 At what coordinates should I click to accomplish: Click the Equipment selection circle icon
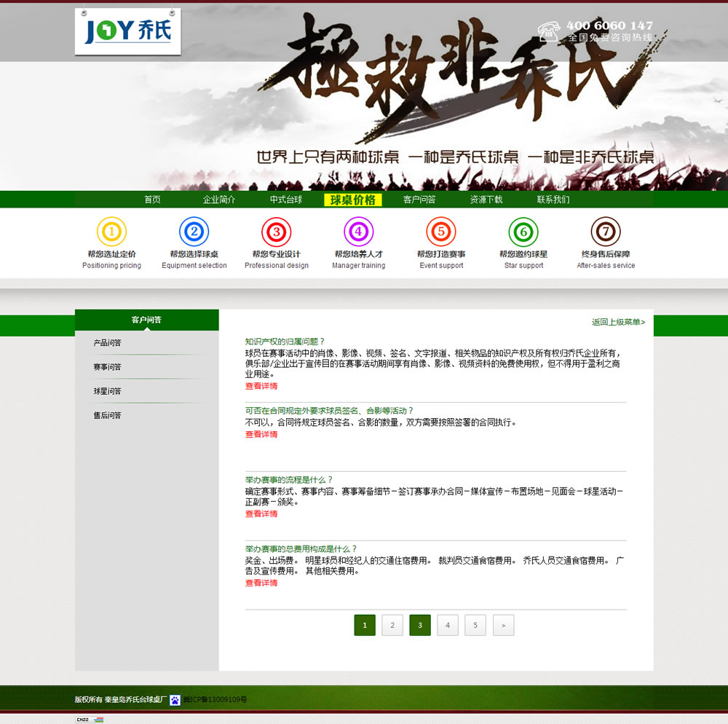click(194, 232)
